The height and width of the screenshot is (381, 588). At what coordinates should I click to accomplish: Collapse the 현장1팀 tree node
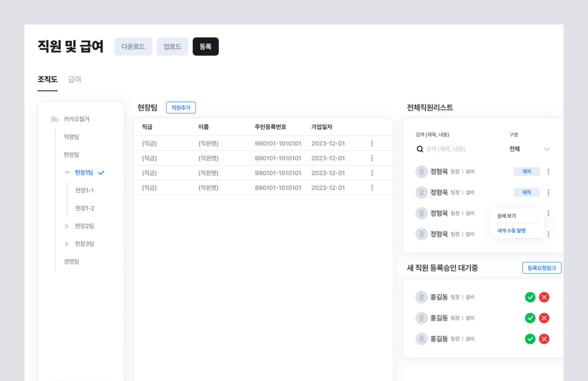coord(67,173)
